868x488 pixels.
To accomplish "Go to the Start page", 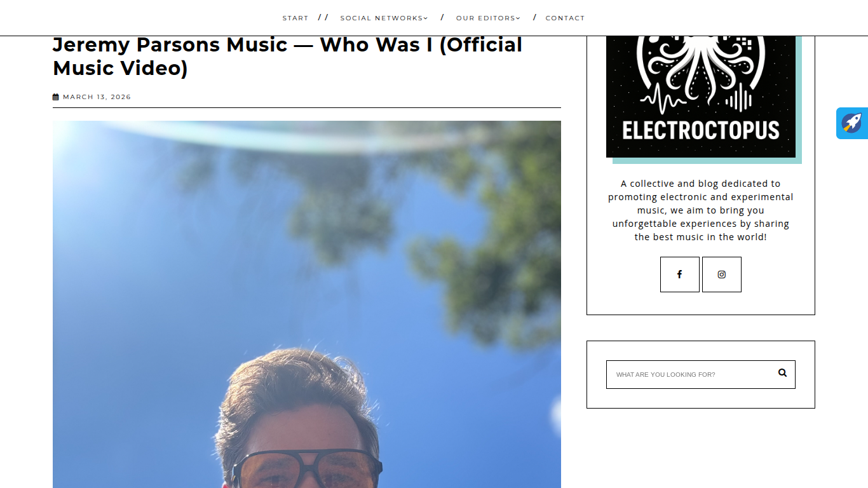I will [x=295, y=18].
